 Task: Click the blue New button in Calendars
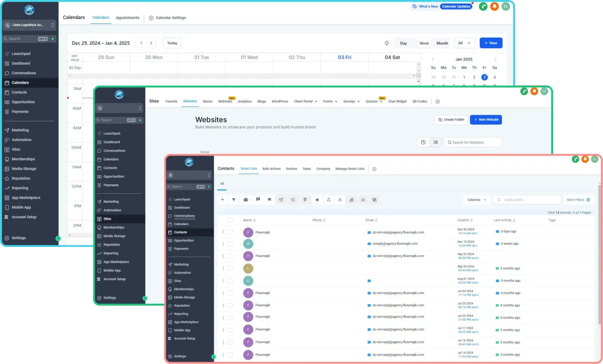pos(491,43)
